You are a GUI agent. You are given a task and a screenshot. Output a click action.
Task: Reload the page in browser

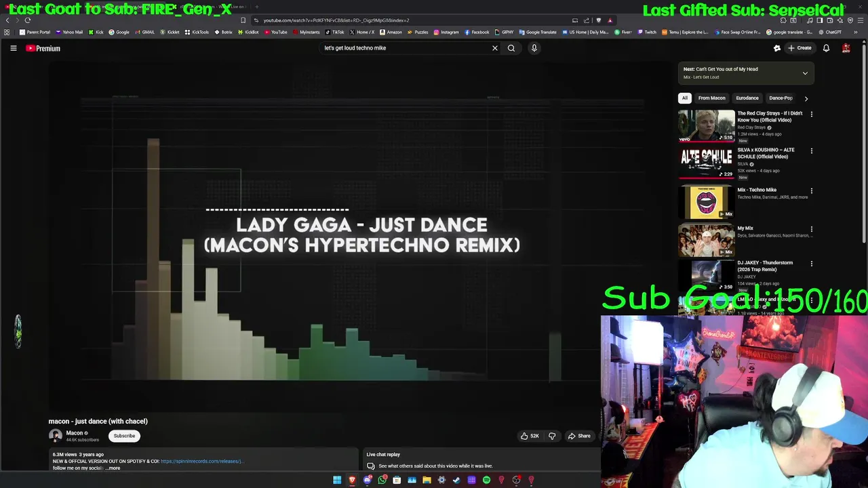[x=28, y=20]
